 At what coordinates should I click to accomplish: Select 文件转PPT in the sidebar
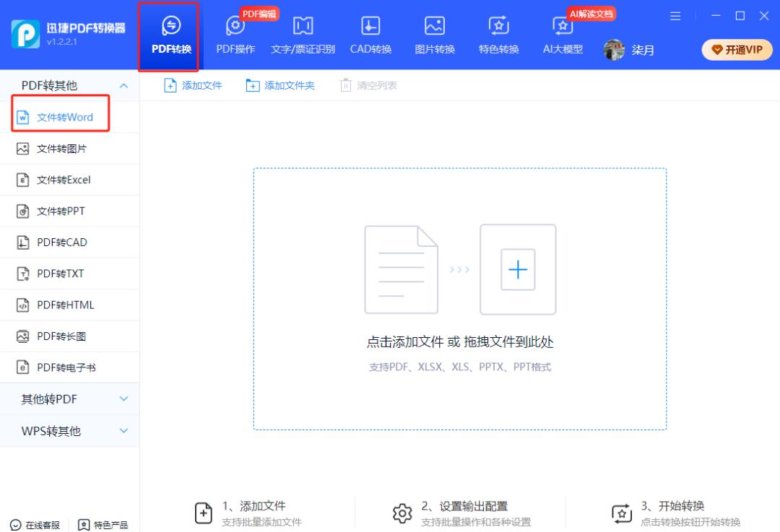click(x=69, y=212)
